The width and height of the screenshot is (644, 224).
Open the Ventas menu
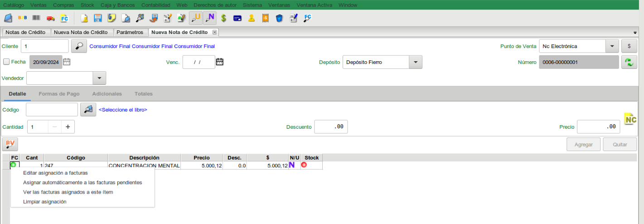point(38,5)
